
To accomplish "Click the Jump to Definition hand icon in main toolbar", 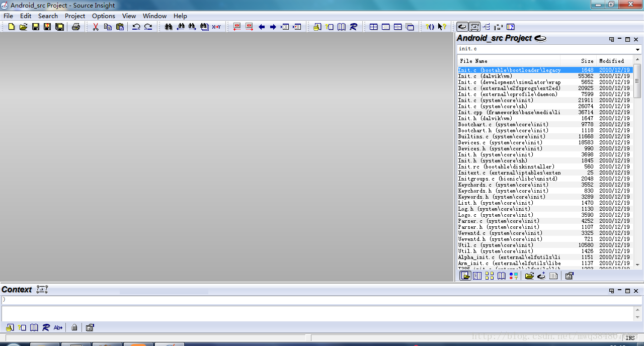I will point(317,27).
